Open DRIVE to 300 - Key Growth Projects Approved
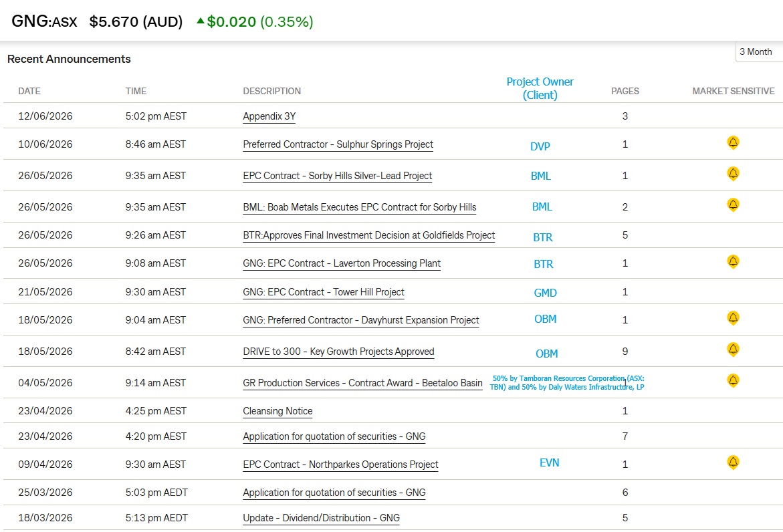783x532 pixels. [338, 352]
